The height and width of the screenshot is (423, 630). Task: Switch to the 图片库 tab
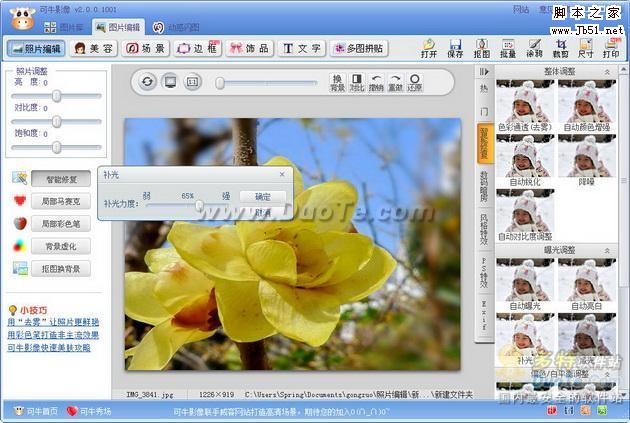(x=63, y=27)
